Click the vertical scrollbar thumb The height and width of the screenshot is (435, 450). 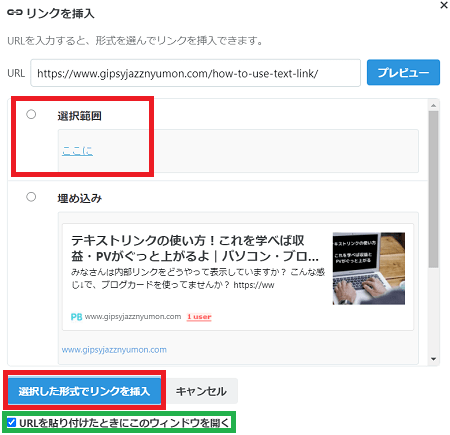pos(433,189)
